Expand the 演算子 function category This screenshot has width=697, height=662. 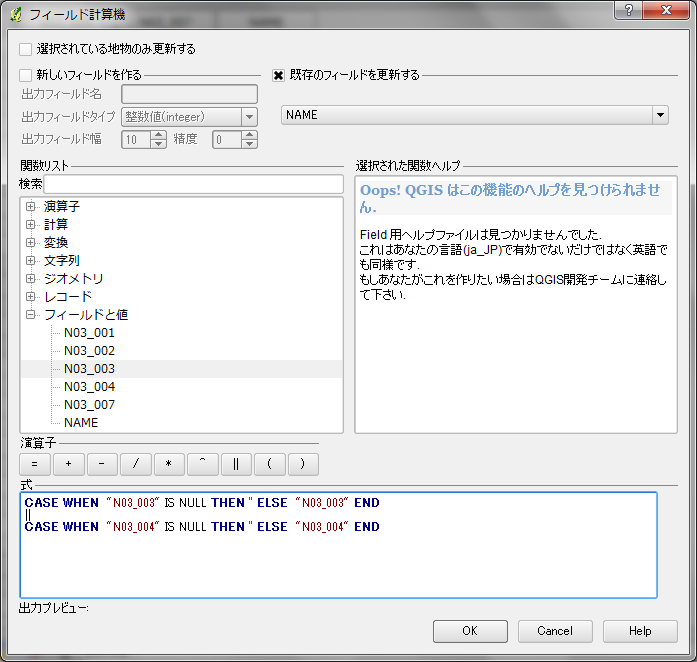point(31,207)
